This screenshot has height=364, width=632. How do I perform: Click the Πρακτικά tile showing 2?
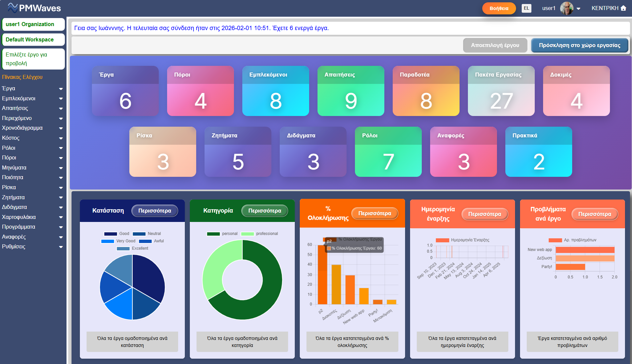point(538,152)
